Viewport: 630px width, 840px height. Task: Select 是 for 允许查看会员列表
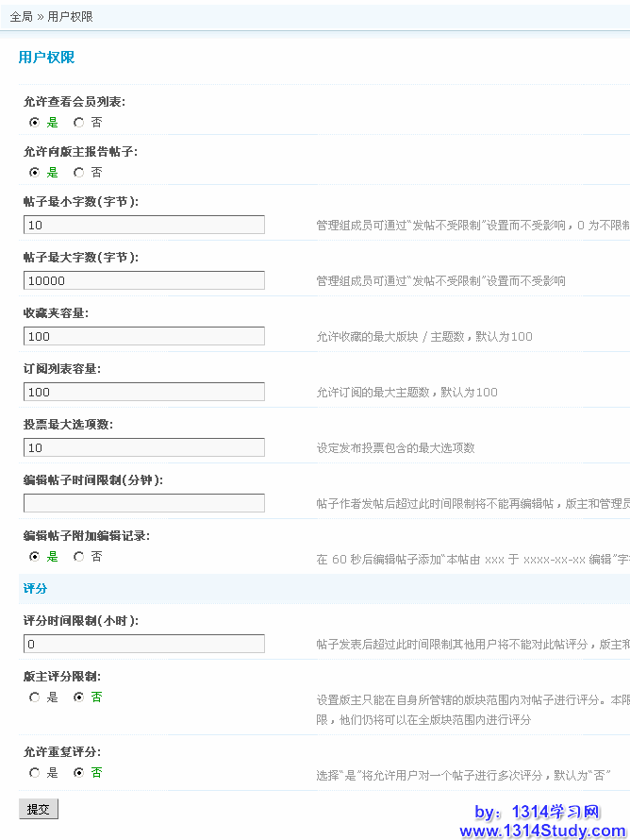click(35, 123)
